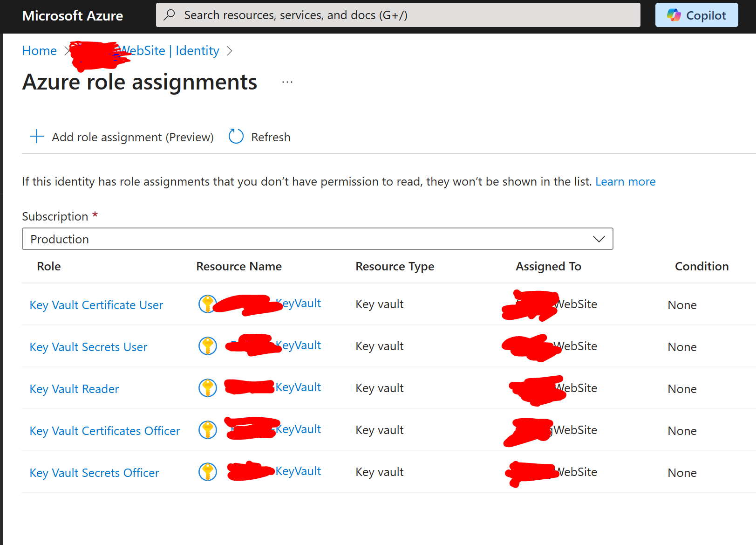Click the plus icon beside Add role assignment
Viewport: 756px width, 545px height.
(36, 136)
